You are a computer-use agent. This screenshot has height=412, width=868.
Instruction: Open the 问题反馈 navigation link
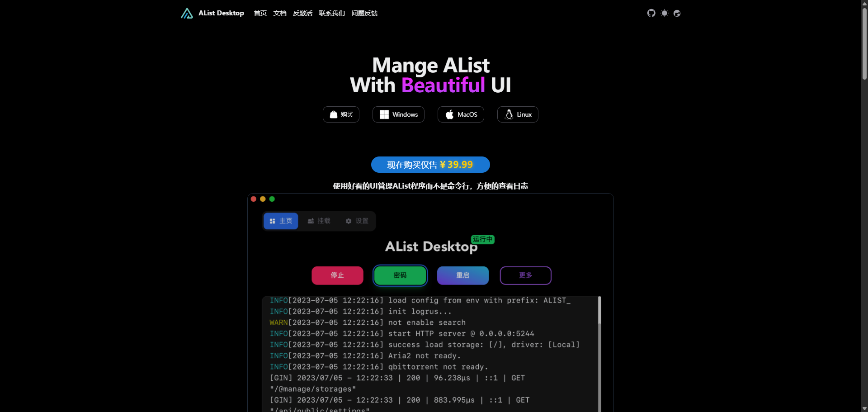tap(364, 13)
